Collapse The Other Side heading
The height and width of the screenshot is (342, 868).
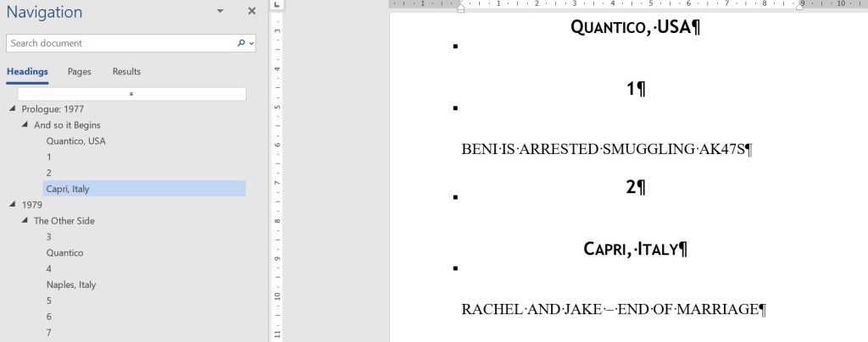[x=25, y=221]
